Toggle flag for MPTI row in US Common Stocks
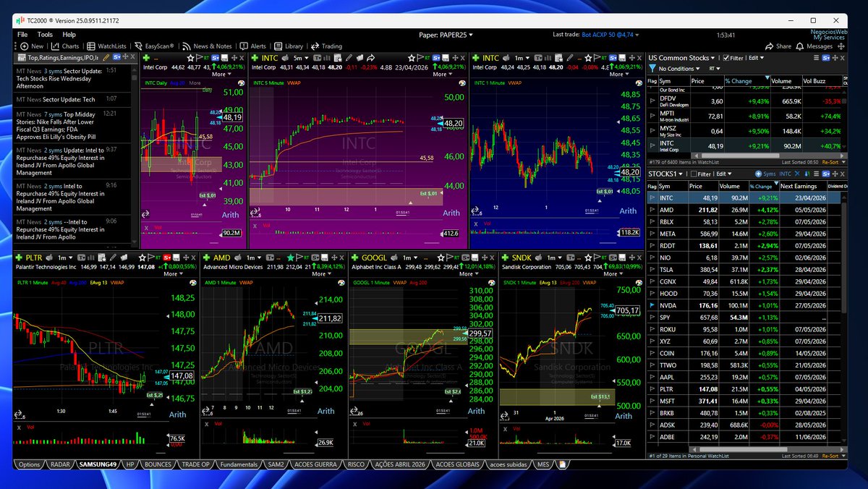The width and height of the screenshot is (868, 489). tap(653, 116)
